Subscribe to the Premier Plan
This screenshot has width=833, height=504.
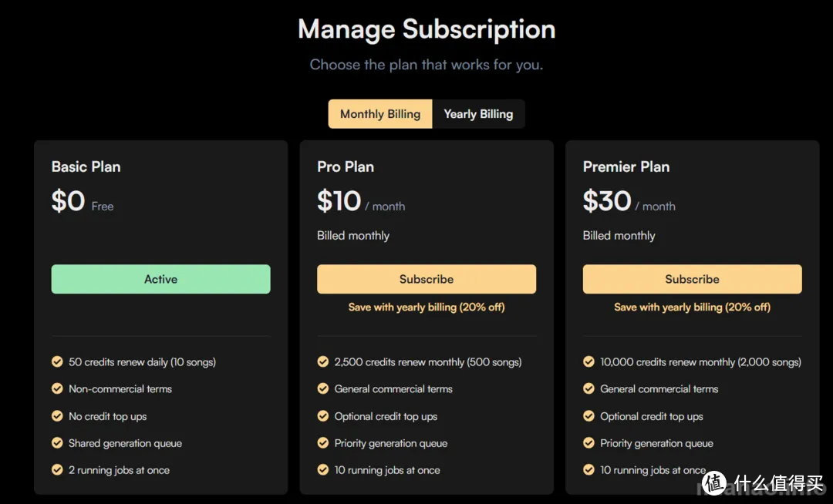point(692,279)
